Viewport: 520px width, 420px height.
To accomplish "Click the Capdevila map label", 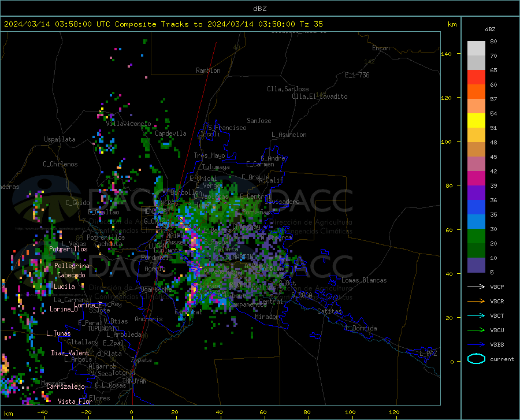I will (x=170, y=133).
